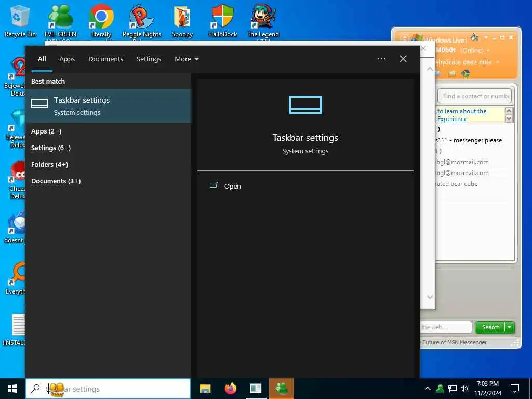
Task: Open the taskbar clock and date
Action: pyautogui.click(x=487, y=389)
